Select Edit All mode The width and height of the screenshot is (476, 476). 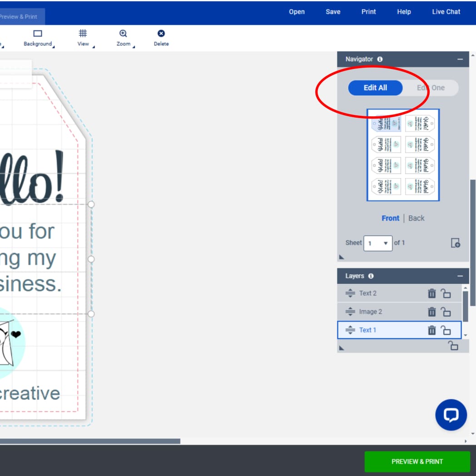pos(375,88)
